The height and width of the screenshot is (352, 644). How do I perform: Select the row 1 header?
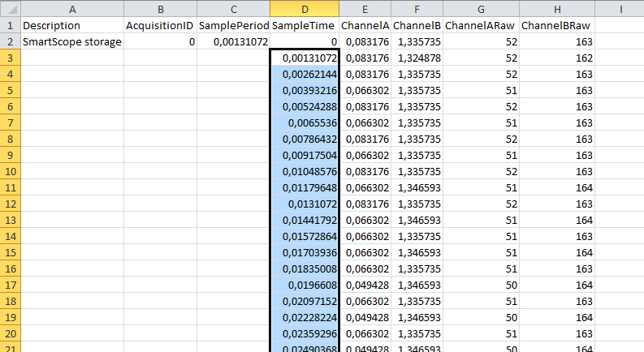(10, 25)
